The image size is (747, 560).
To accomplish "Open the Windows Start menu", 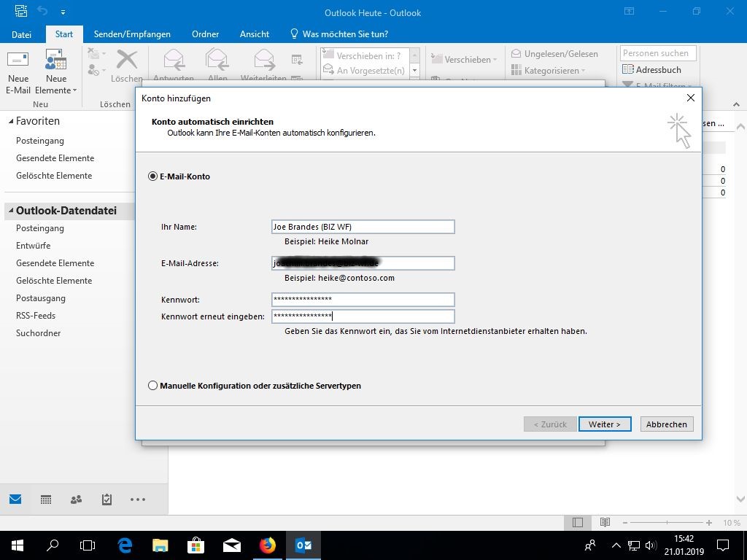I will (x=18, y=545).
